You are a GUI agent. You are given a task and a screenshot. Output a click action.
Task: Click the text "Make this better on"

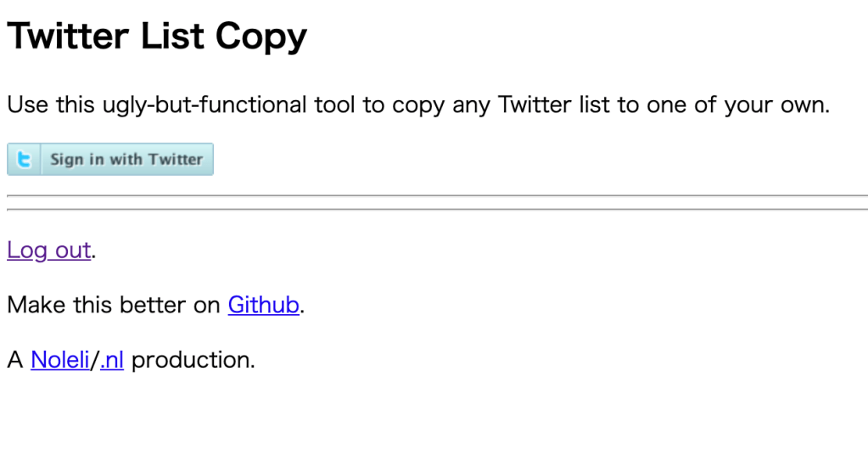(x=114, y=305)
